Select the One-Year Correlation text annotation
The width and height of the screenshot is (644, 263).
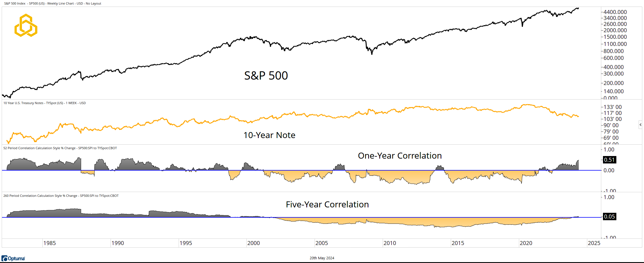click(x=400, y=156)
